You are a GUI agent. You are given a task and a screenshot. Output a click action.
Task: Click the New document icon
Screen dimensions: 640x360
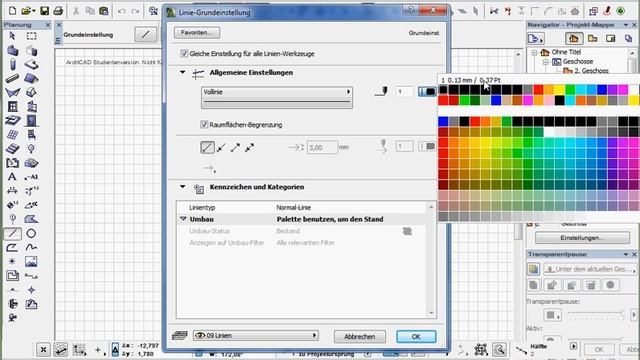(12, 11)
